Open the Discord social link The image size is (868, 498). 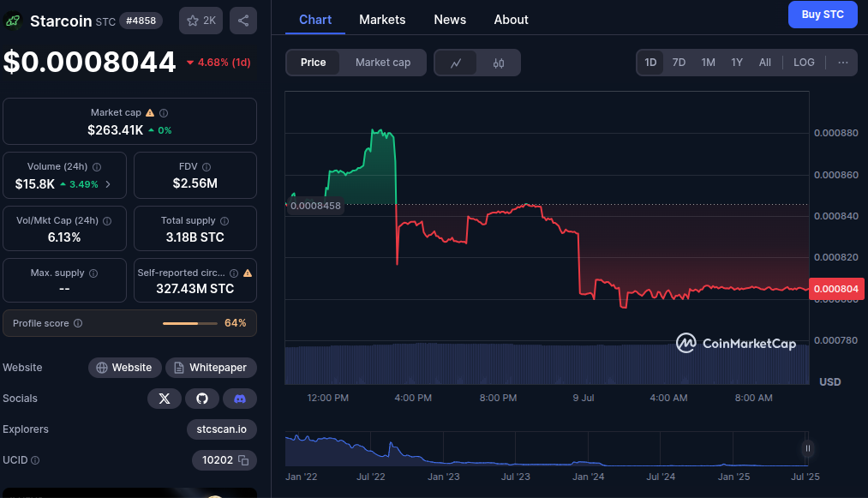[x=240, y=399]
